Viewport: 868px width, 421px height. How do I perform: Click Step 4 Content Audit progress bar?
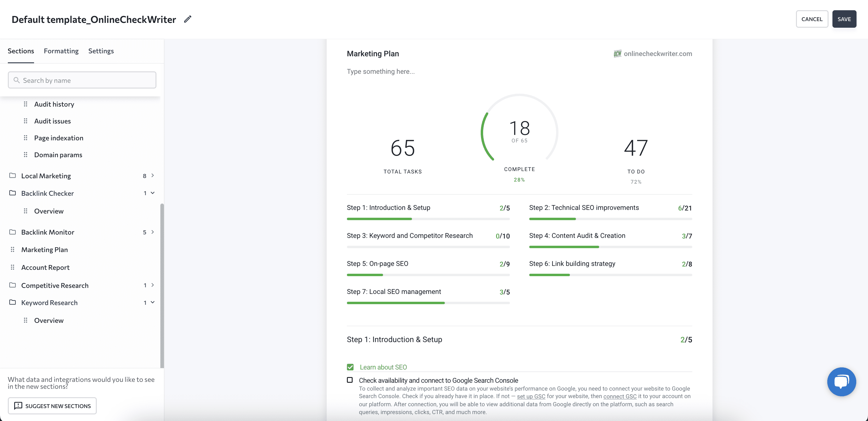click(610, 247)
